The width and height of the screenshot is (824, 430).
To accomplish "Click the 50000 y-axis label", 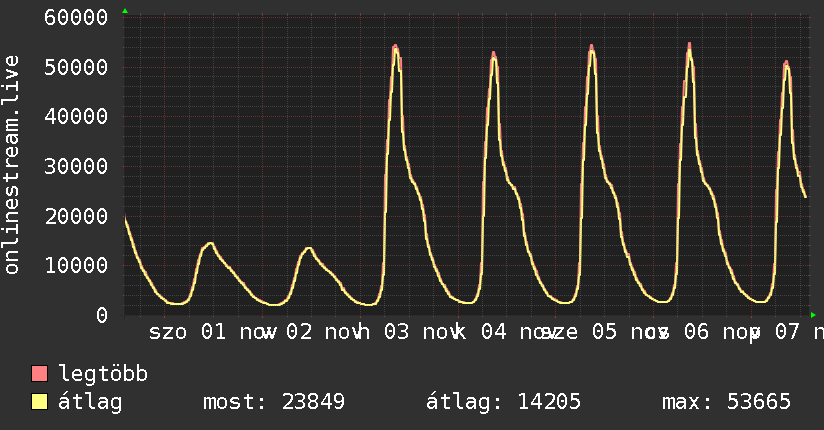I will (76, 67).
